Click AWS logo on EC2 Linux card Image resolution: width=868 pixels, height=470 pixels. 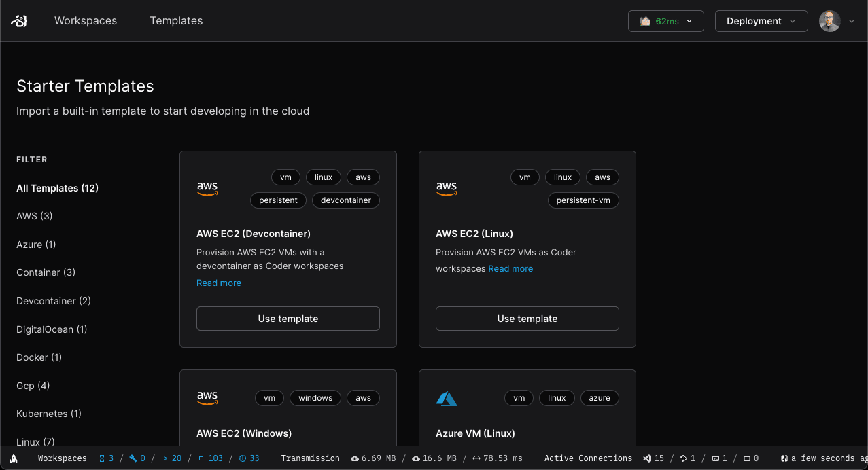click(x=447, y=189)
